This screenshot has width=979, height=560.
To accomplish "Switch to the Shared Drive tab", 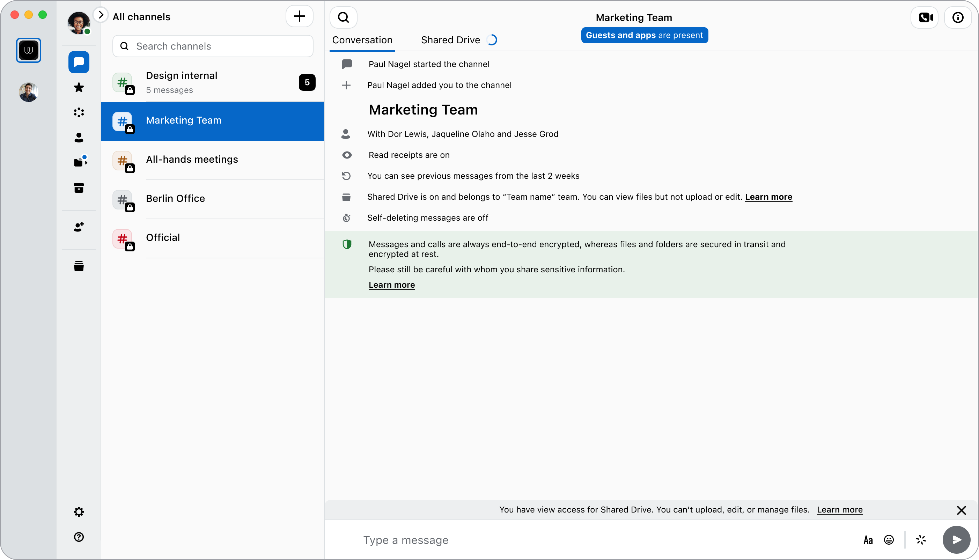I will pos(451,40).
